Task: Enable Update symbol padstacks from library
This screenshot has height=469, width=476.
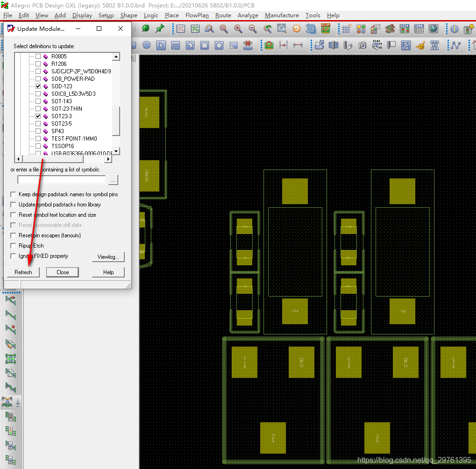Action: click(13, 205)
